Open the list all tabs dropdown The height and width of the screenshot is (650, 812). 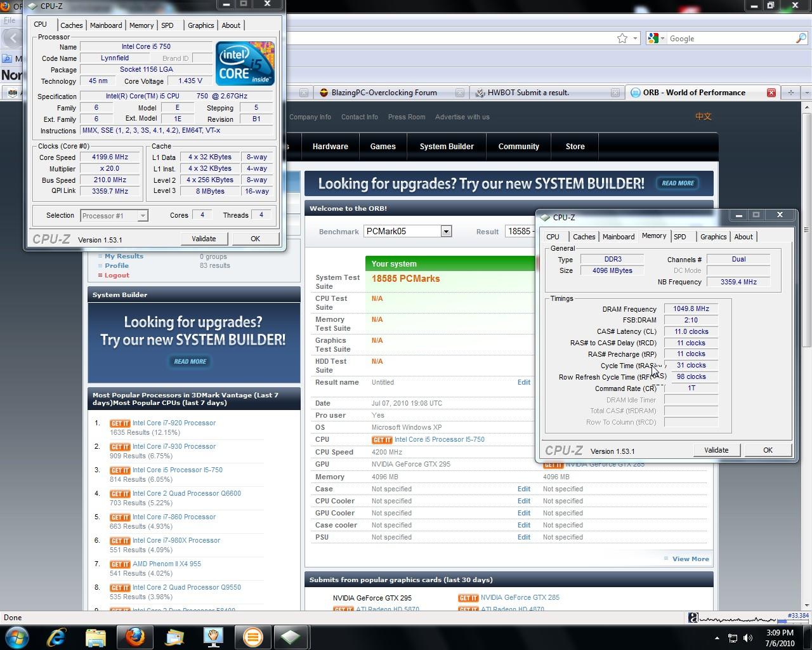pyautogui.click(x=806, y=93)
